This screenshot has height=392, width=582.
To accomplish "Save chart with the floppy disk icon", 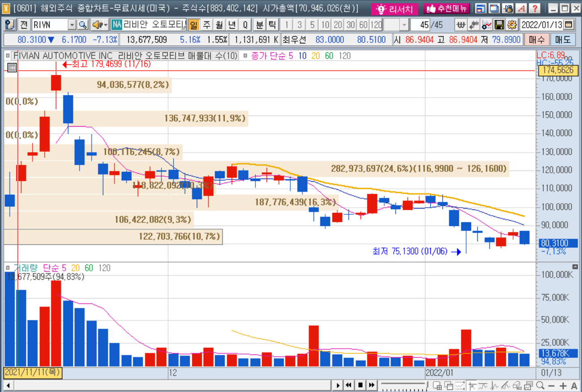I will coord(499,25).
